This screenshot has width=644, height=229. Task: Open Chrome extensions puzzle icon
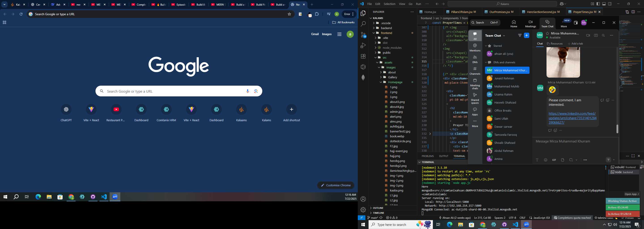pos(317,14)
